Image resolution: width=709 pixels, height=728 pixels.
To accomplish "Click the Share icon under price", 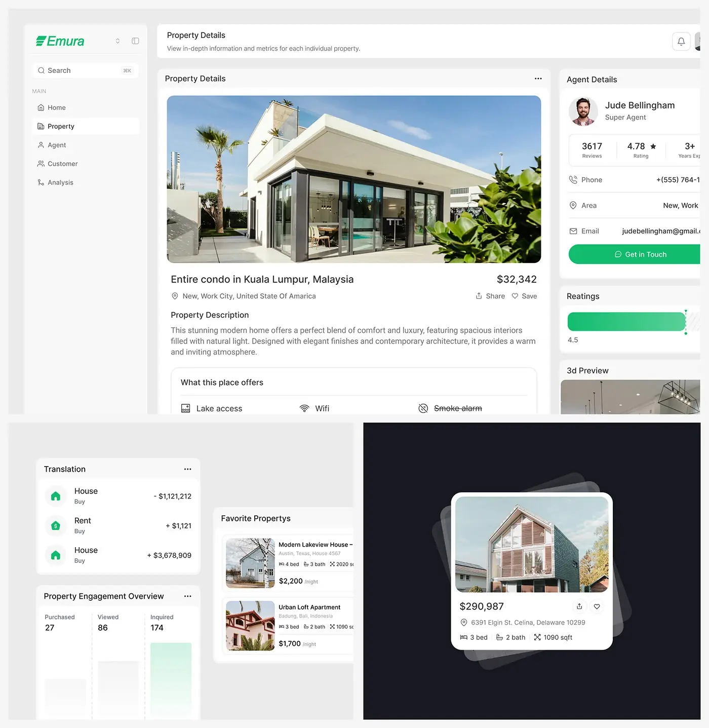I will 479,296.
